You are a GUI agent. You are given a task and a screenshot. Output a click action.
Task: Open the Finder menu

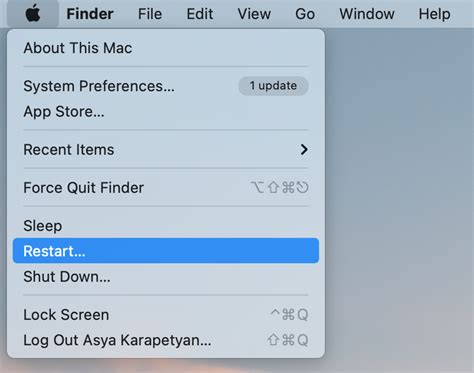pos(90,14)
